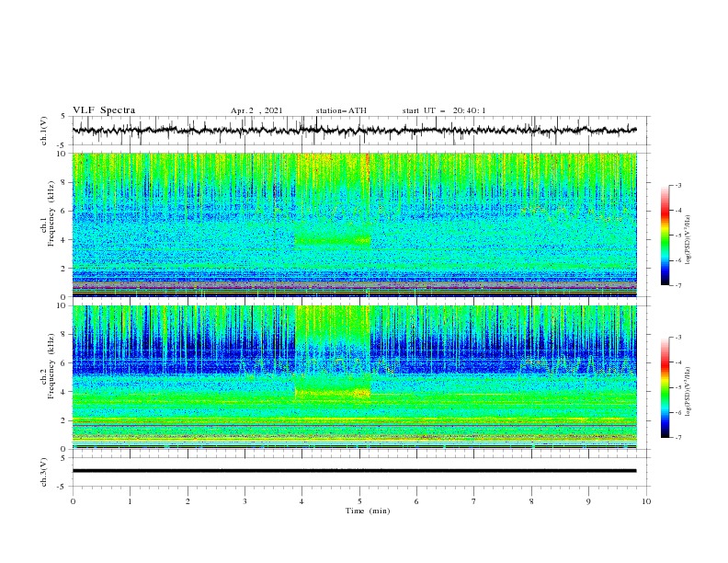
Task: Click the ch.2 color bar's log(PSD) label
Action: pos(688,392)
